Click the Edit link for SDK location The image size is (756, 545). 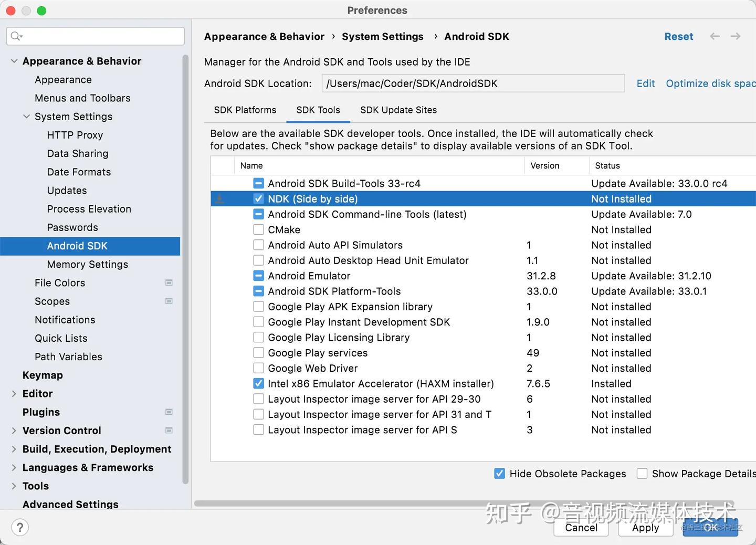click(645, 83)
